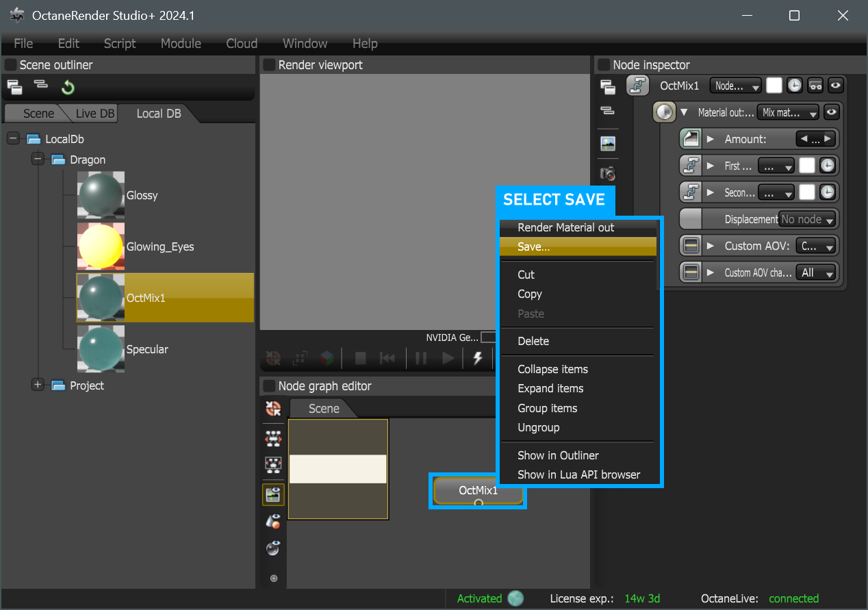Expand the Project folder in tree
This screenshot has width=868, height=610.
coord(38,385)
